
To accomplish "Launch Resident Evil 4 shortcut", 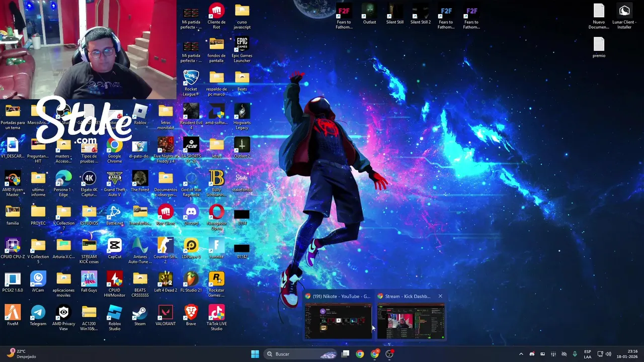I will coord(191,117).
